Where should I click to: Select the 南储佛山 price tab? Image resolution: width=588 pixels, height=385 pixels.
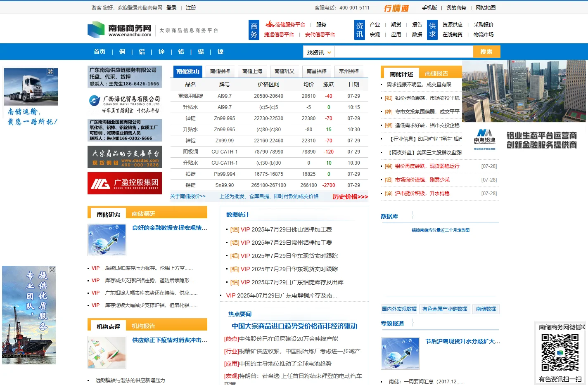pos(188,71)
